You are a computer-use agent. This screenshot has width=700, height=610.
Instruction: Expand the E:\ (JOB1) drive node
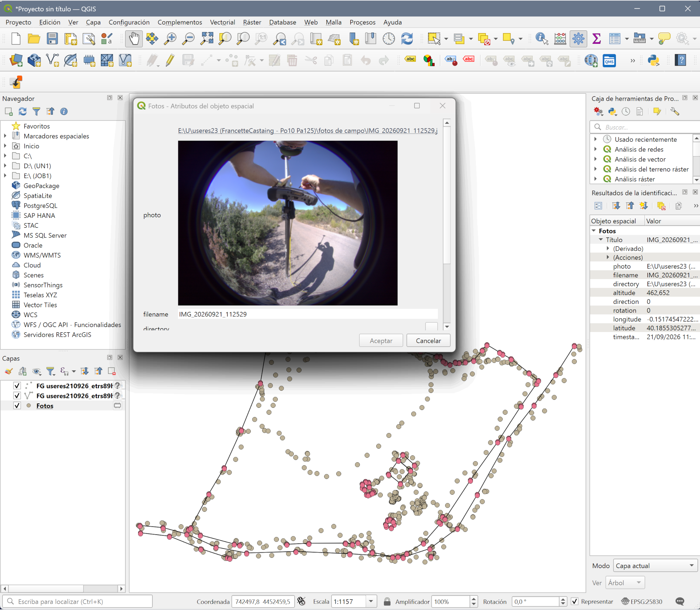coord(5,176)
